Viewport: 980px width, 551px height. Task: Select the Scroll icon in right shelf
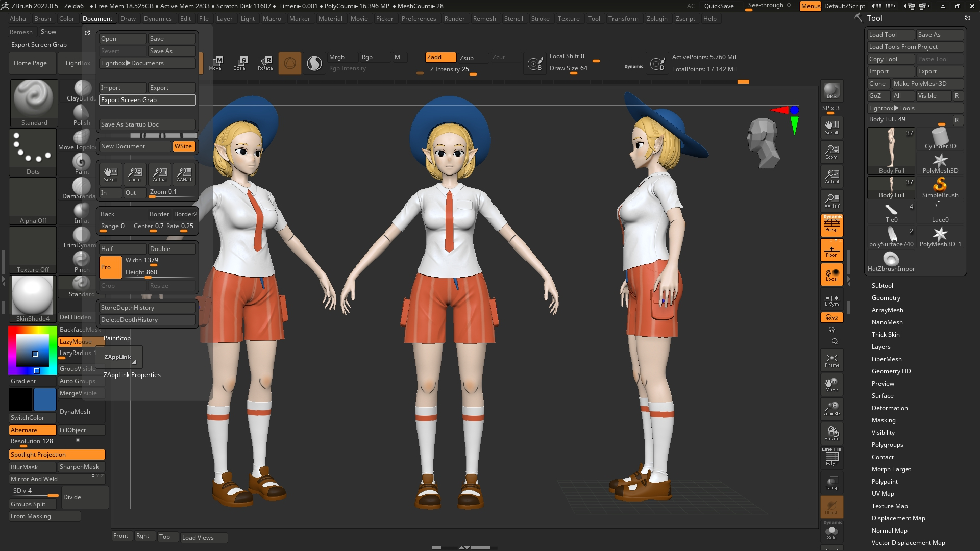click(x=831, y=127)
